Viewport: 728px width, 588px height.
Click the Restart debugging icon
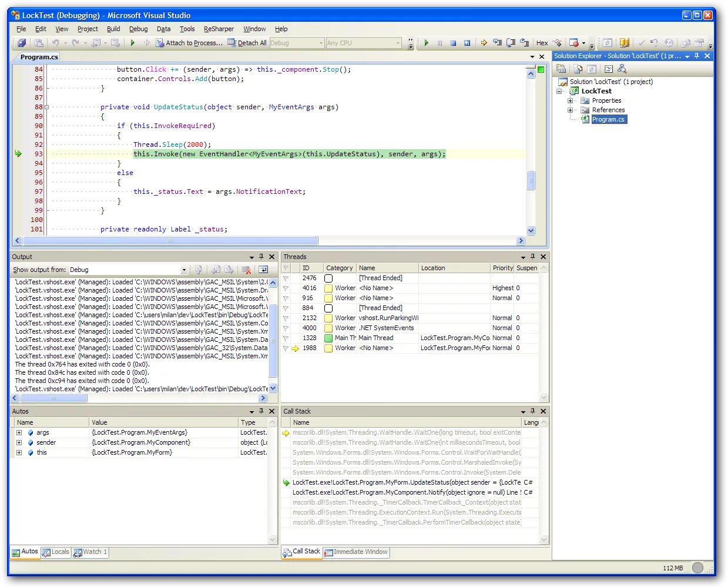coord(467,43)
